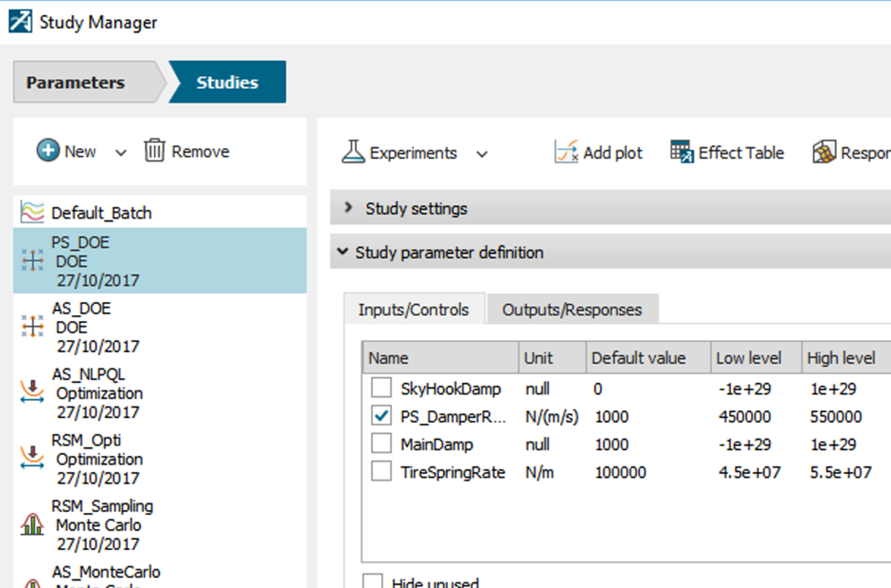Image resolution: width=891 pixels, height=588 pixels.
Task: Open the New study dropdown arrow
Action: tap(120, 153)
